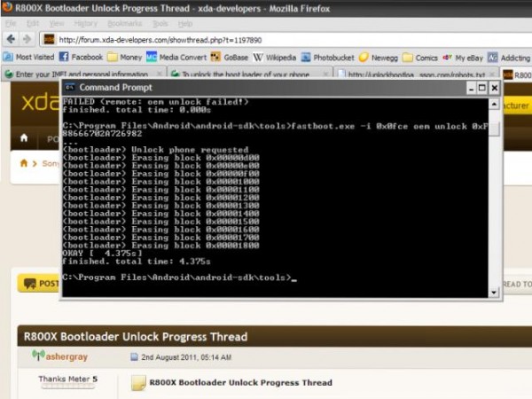532x399 pixels.
Task: Open ashergray's user profile link
Action: tap(66, 356)
